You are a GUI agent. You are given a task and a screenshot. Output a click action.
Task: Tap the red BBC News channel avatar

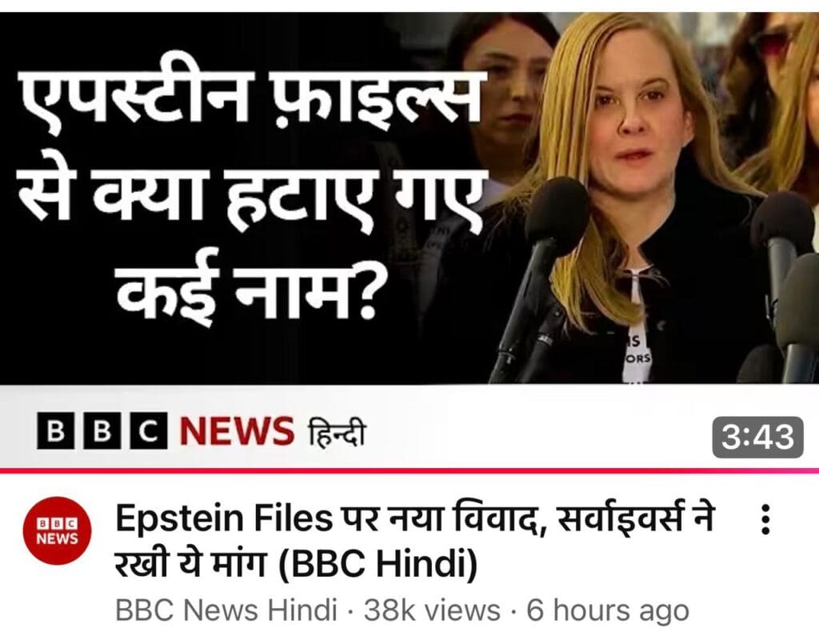tap(57, 530)
